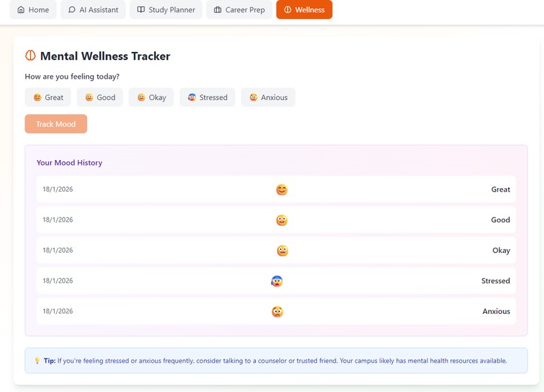Screen dimensions: 544x392
Task: Click the house icon in Home tab
Action: coord(21,10)
